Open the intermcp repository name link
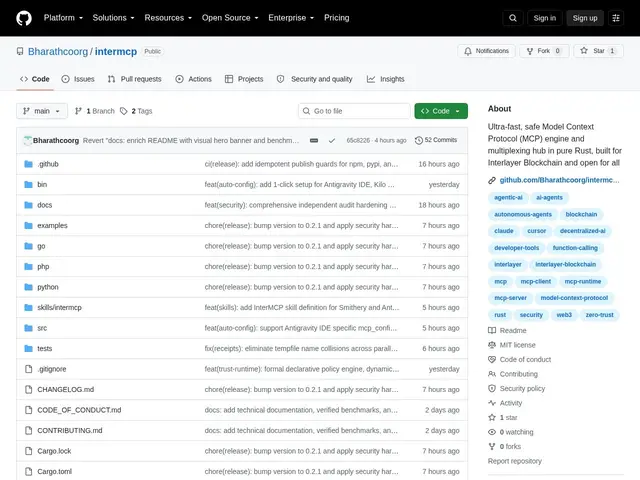640x480 pixels. [116, 51]
